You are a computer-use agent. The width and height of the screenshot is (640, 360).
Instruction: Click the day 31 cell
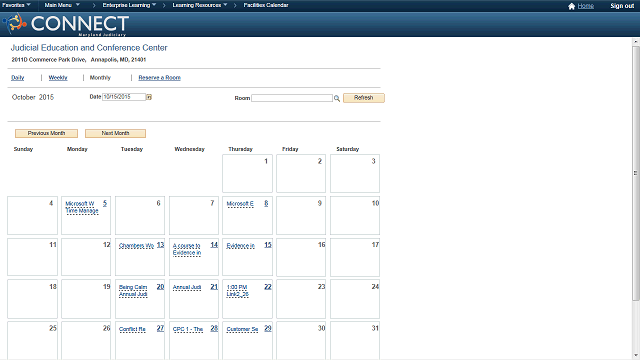[355, 340]
